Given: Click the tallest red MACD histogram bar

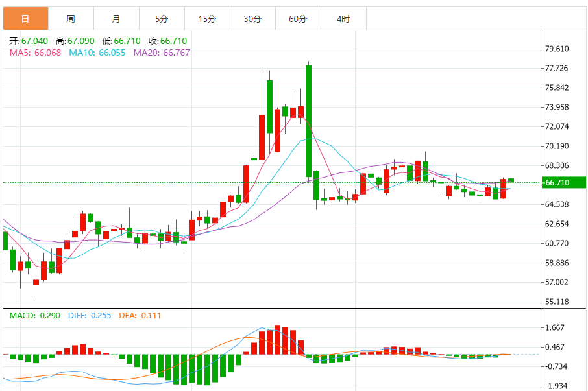Looking at the screenshot, I should click(278, 340).
